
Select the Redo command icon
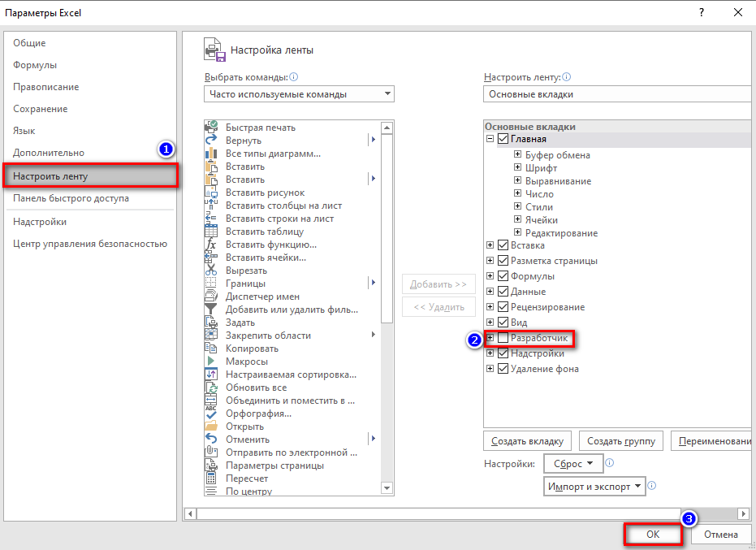(x=211, y=141)
